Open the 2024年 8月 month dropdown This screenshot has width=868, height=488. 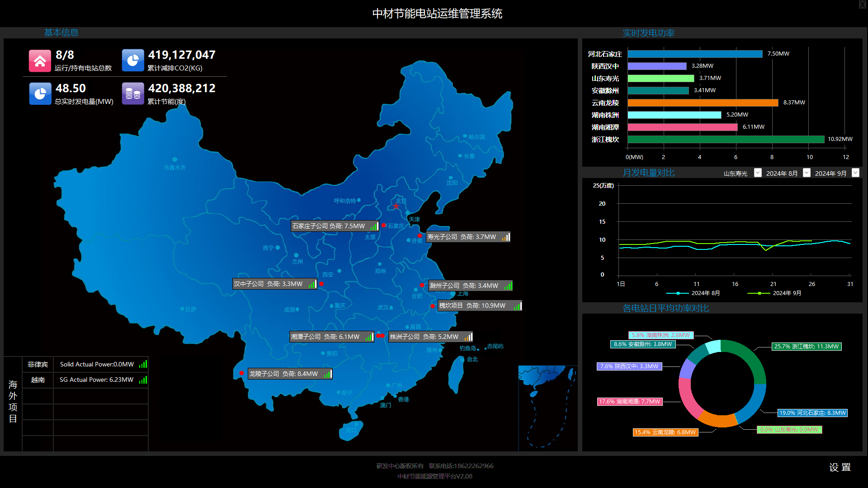(x=807, y=173)
